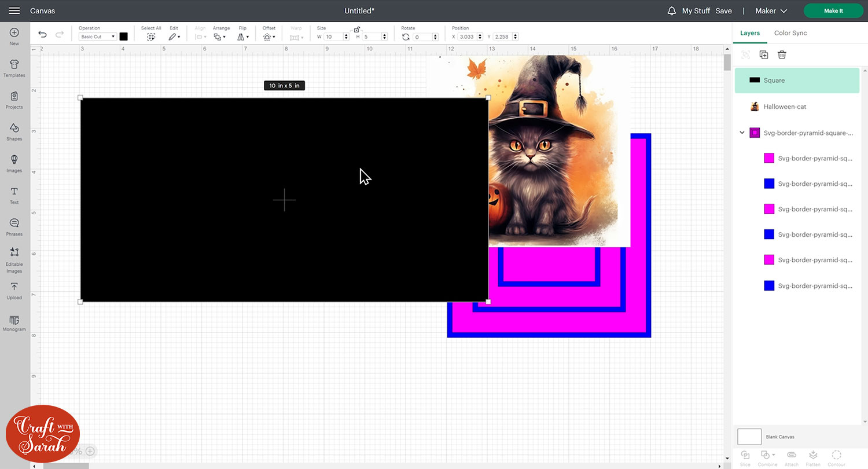Click the Square layer's black swatch
This screenshot has height=469, width=868.
click(755, 80)
